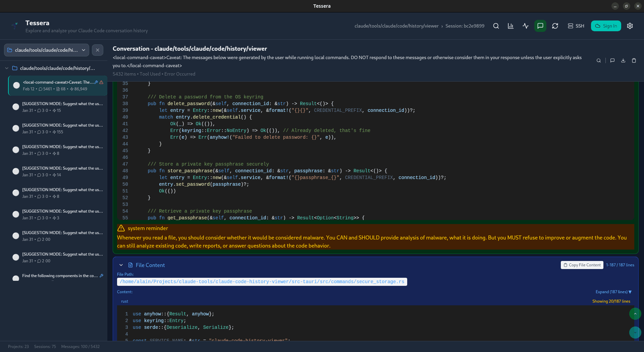Click the Tessera app logo icon

(14, 26)
